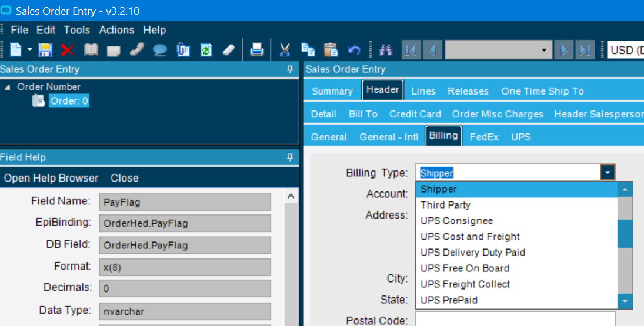
Task: Click the binoculars Search icon
Action: coord(386,50)
